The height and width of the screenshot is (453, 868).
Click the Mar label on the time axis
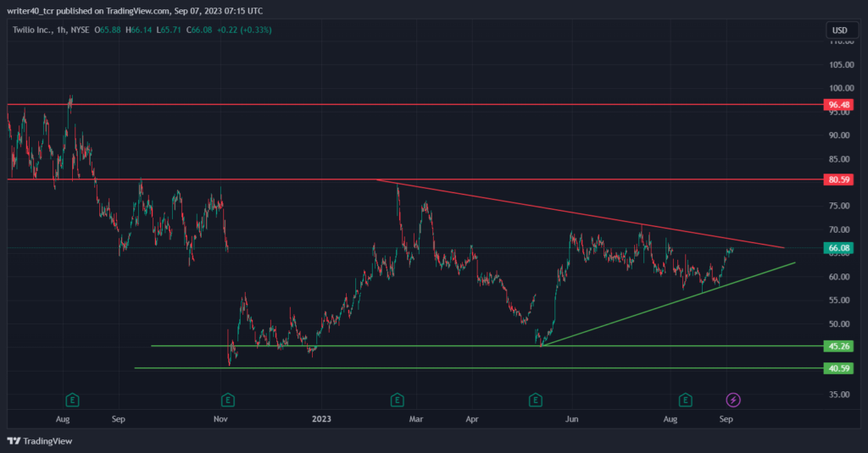tap(415, 418)
